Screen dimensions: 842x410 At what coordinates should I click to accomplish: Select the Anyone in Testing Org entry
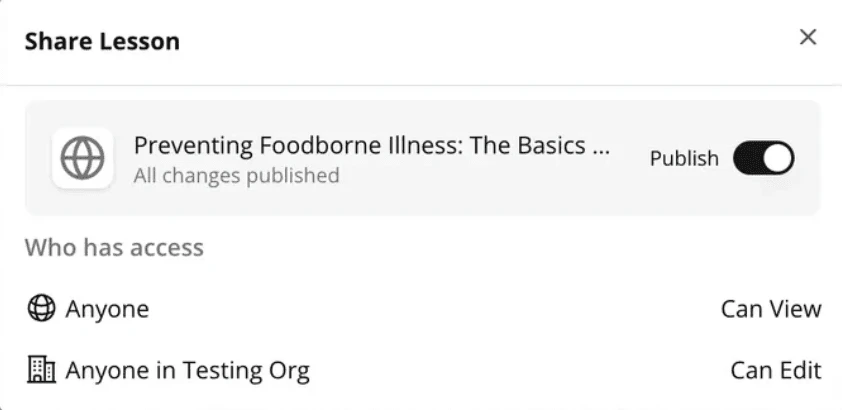[187, 371]
